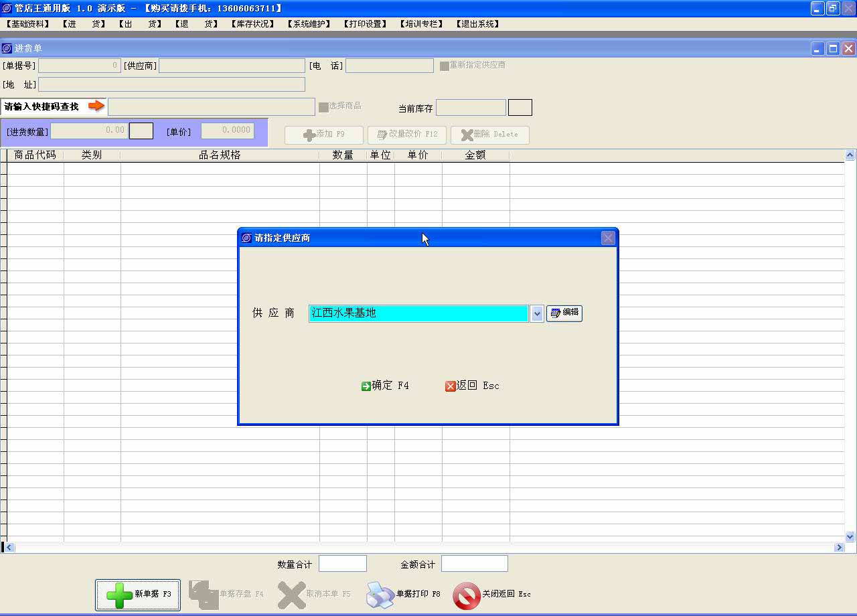The height and width of the screenshot is (616, 857).
Task: Click the 品名规格 column header
Action: point(220,155)
